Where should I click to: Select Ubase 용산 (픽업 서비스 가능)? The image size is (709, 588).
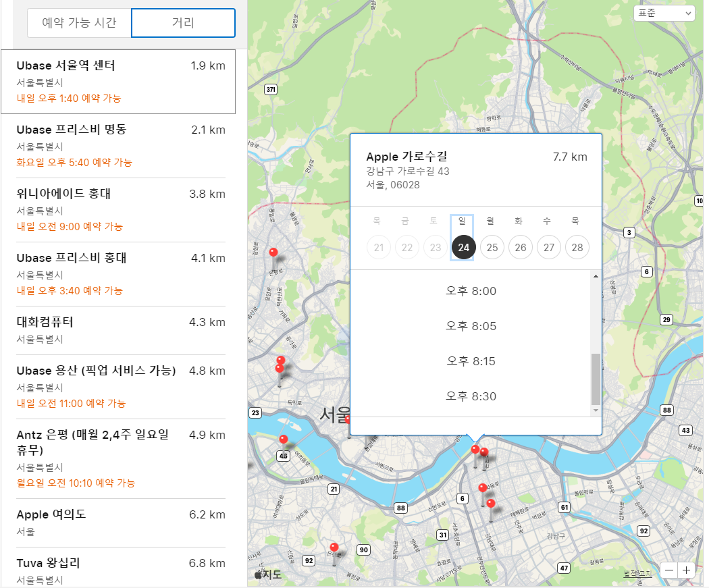tap(121, 386)
